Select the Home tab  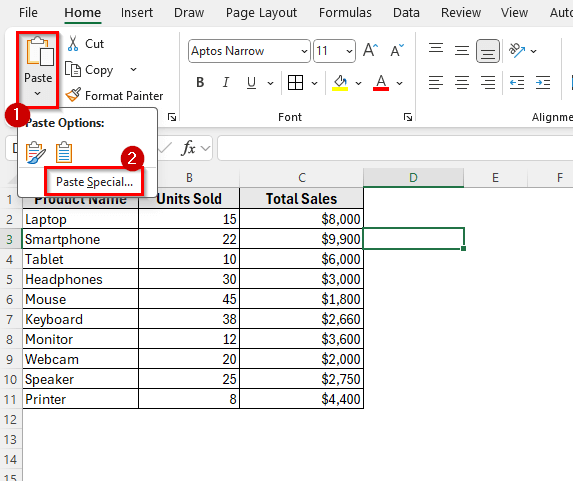[x=83, y=12]
